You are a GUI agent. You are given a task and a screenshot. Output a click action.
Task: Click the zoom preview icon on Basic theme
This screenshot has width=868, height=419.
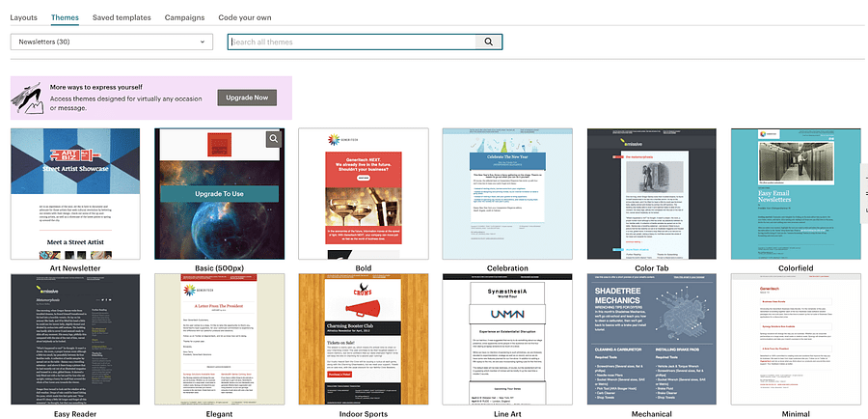(274, 139)
